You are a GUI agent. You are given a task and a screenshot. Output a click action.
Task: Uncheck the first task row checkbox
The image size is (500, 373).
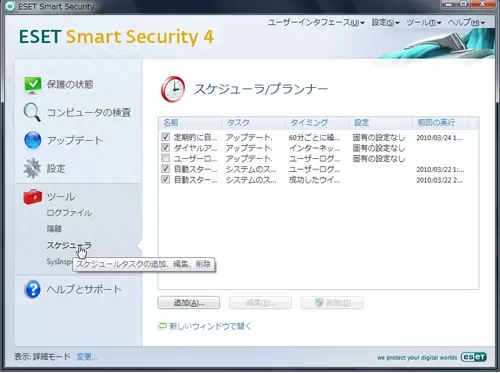tap(165, 137)
